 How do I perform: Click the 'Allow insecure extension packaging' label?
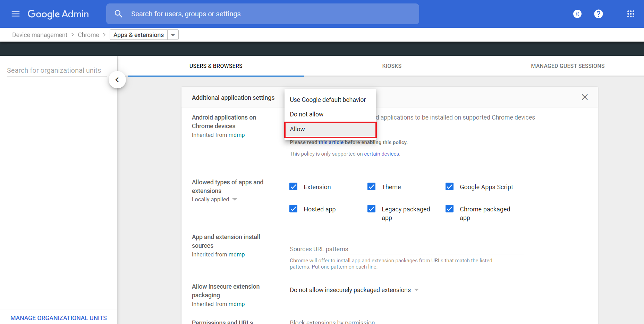226,291
